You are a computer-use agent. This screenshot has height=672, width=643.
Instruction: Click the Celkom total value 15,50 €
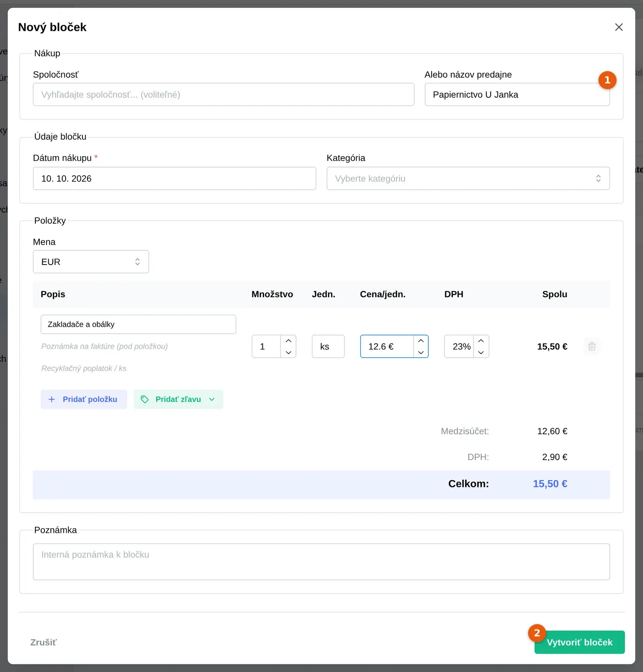coord(550,484)
